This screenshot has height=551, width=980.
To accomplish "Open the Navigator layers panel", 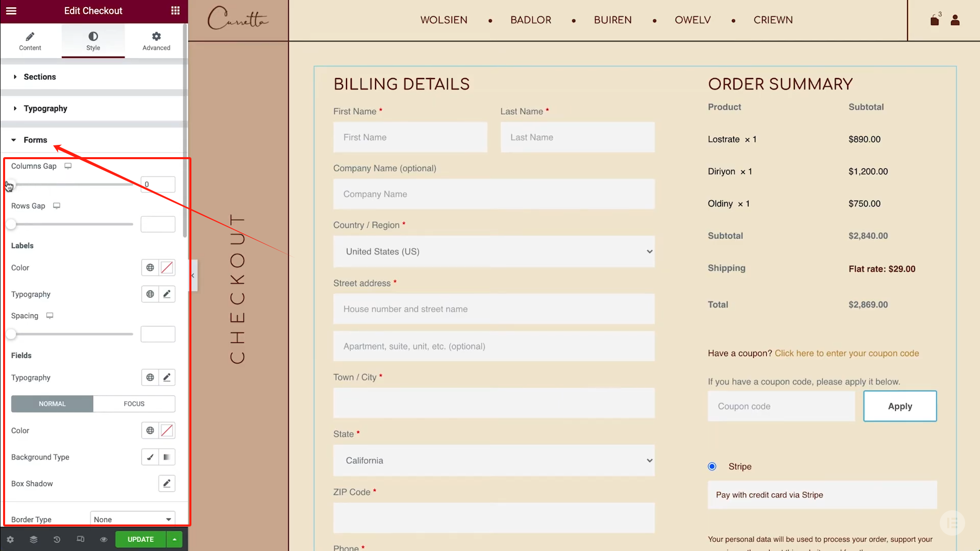I will click(33, 539).
